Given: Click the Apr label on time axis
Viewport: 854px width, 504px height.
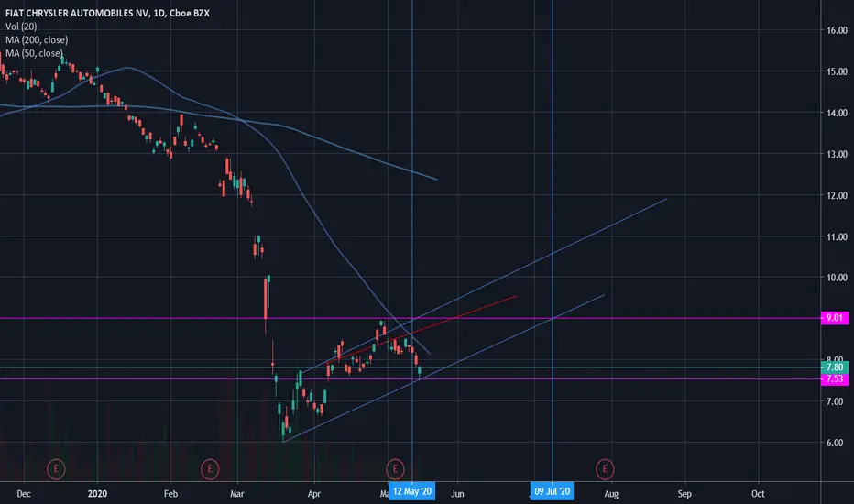Looking at the screenshot, I should 314,494.
